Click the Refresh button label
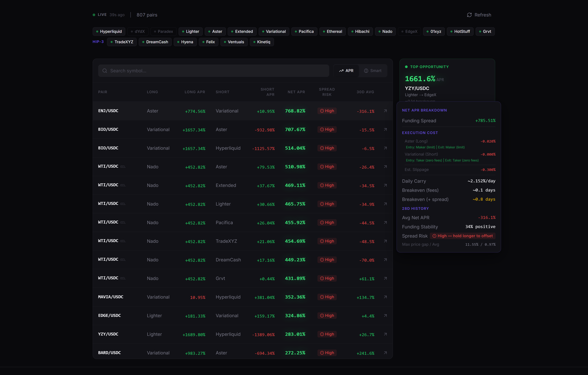 pos(483,15)
